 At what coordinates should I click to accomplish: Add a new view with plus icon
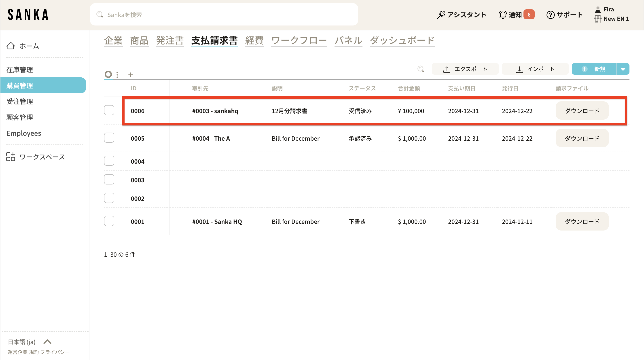coord(131,74)
